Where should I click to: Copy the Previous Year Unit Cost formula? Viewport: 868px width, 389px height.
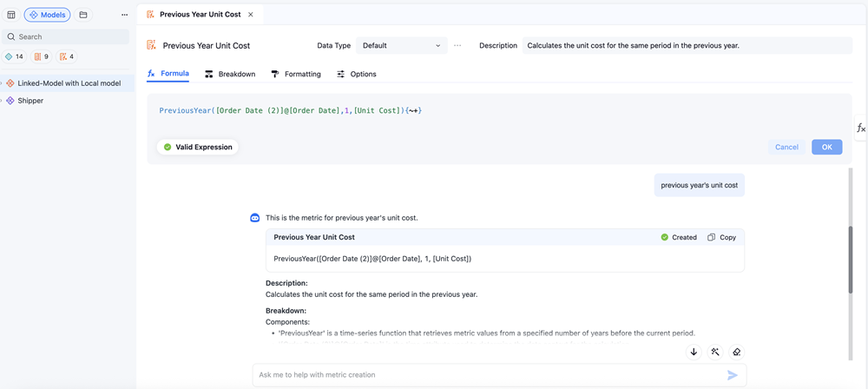[x=721, y=237]
